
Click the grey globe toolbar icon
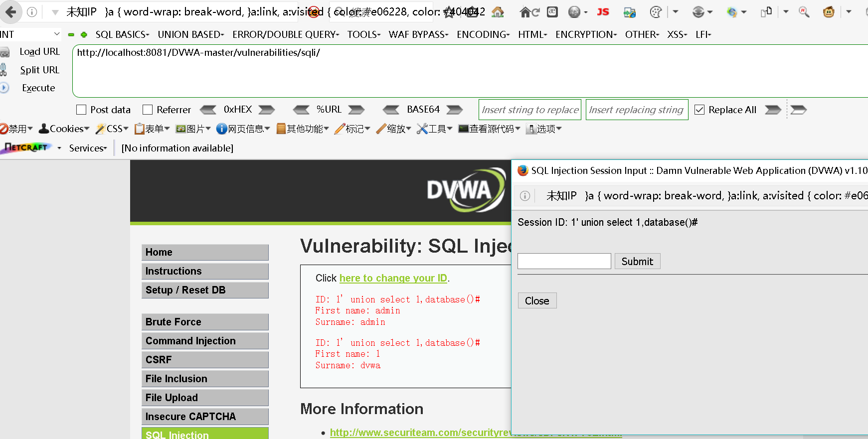click(x=574, y=12)
